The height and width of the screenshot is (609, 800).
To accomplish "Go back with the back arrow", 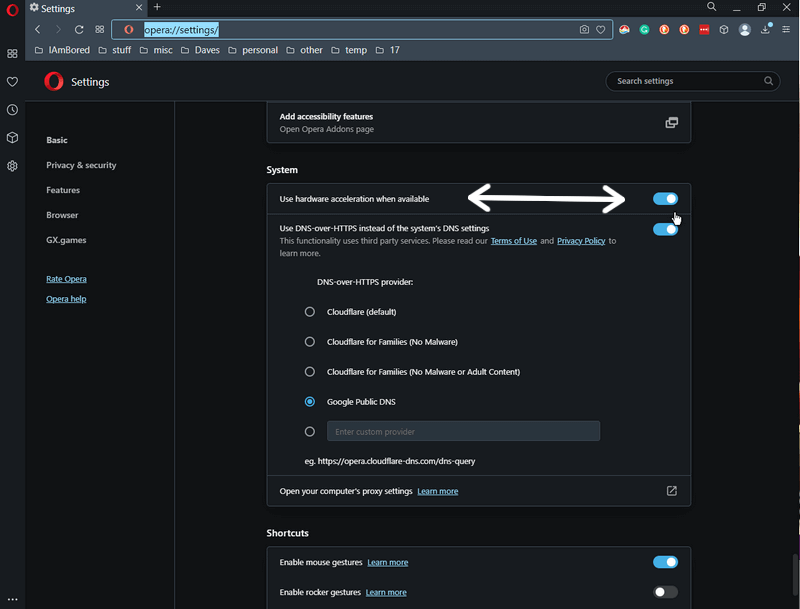I will [38, 30].
